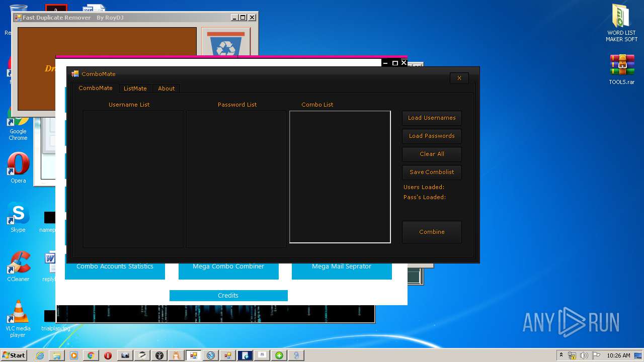Open Windows Explorer from the taskbar
The width and height of the screenshot is (644, 362).
[x=57, y=355]
